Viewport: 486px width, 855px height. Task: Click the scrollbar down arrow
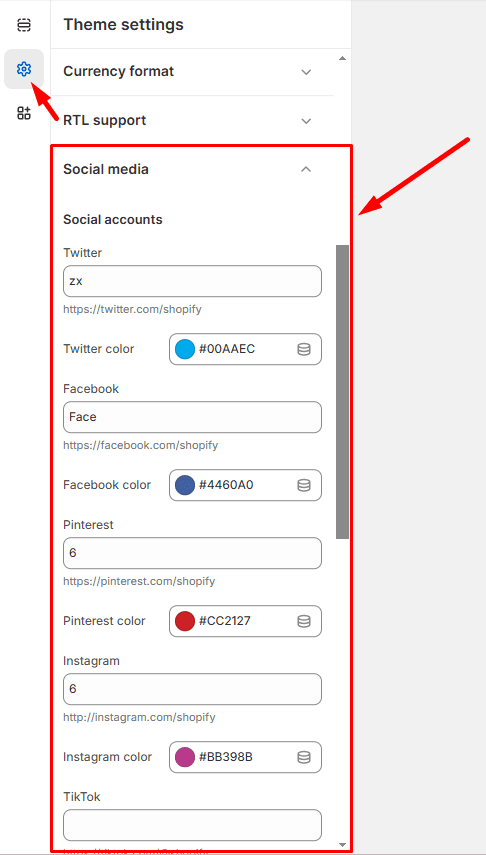coord(342,845)
